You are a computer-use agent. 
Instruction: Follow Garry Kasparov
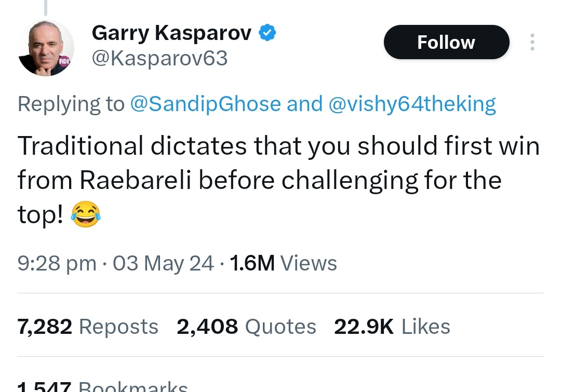[446, 42]
